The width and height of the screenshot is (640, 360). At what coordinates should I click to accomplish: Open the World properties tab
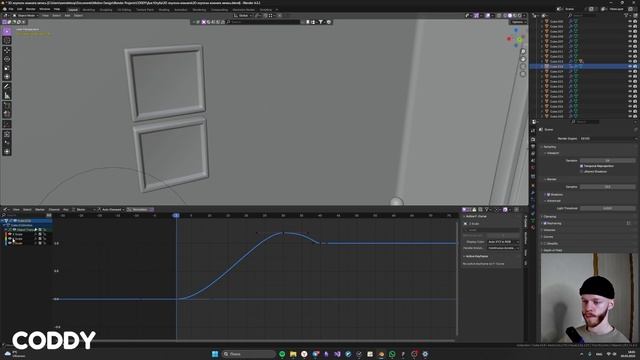pyautogui.click(x=533, y=168)
